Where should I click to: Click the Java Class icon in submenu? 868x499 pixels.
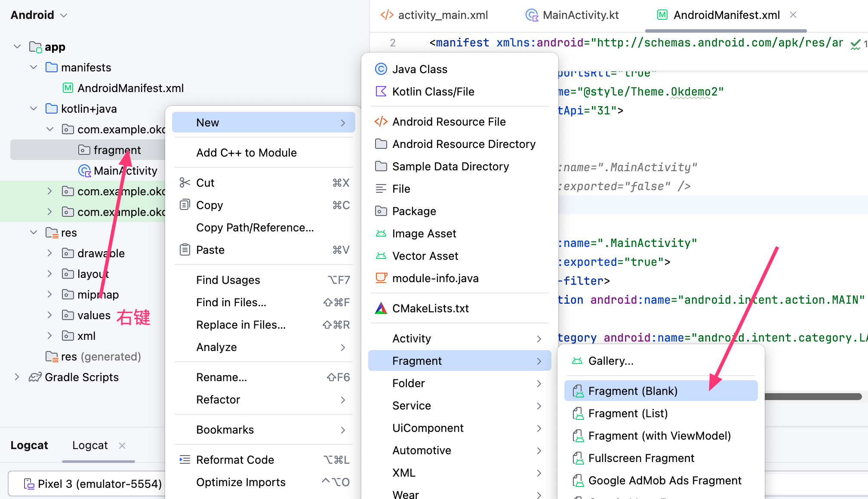381,69
